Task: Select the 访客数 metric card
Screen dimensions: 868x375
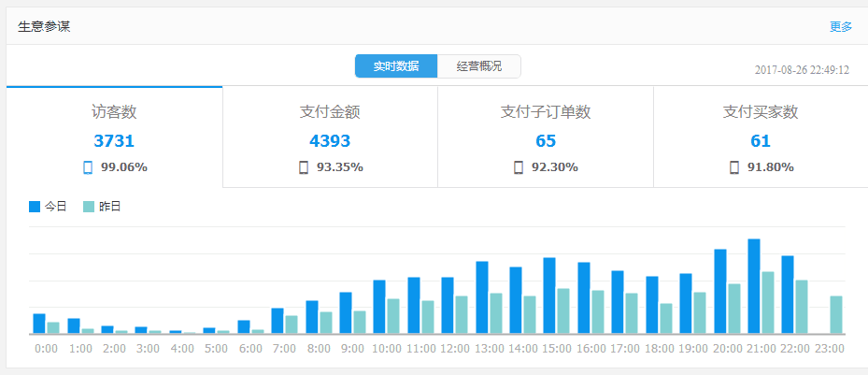Action: pyautogui.click(x=114, y=137)
